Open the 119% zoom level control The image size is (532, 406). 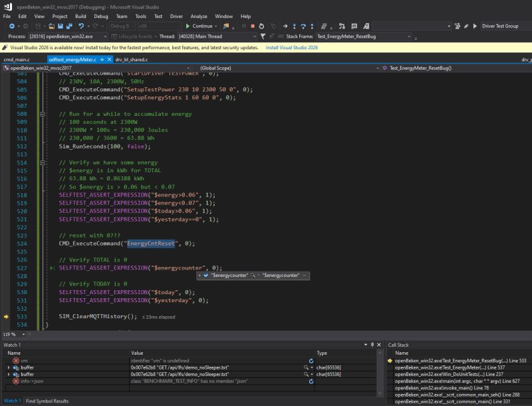pos(12,333)
